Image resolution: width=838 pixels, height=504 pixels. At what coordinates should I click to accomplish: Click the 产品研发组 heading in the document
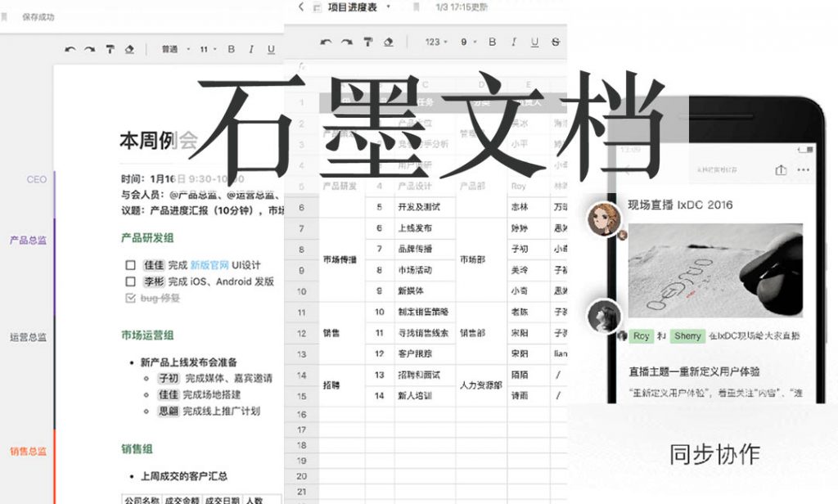[147, 238]
